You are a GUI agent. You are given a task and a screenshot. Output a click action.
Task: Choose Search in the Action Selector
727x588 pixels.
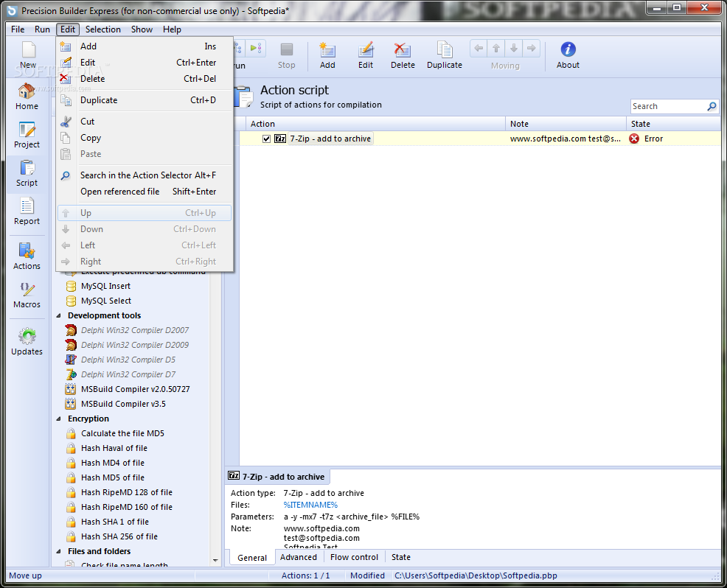pyautogui.click(x=145, y=175)
